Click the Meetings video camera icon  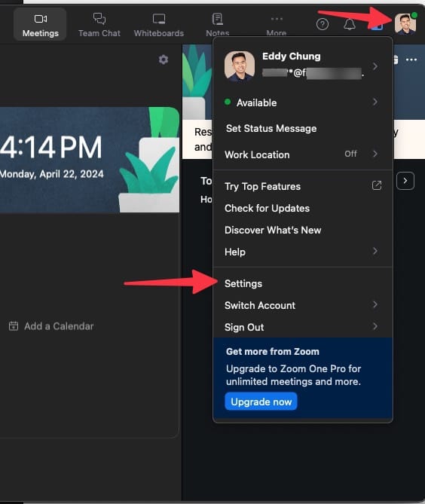(41, 19)
